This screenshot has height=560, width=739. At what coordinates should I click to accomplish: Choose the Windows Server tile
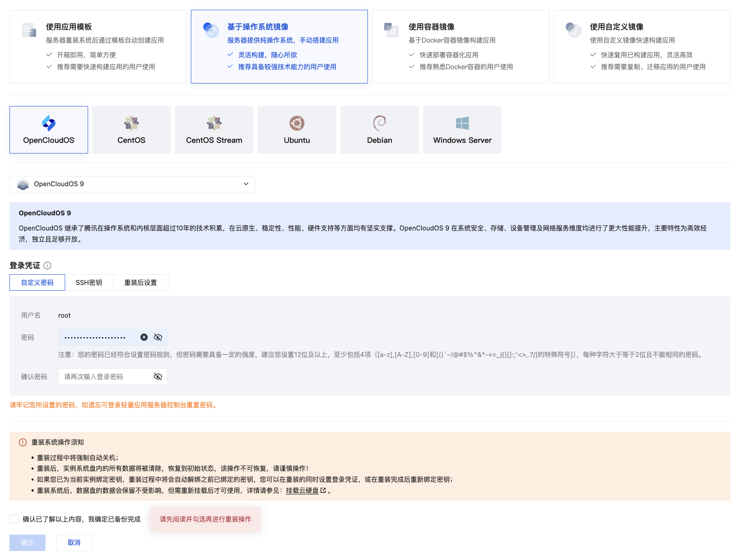462,130
